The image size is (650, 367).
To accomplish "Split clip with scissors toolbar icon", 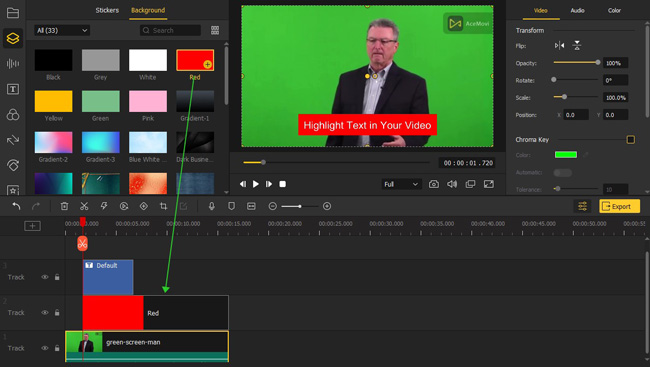I will tap(84, 206).
